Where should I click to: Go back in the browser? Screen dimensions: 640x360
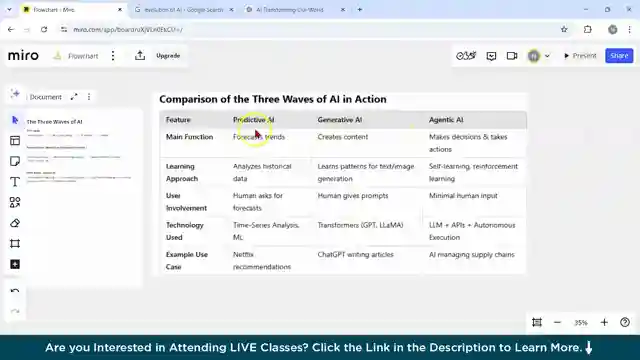pyautogui.click(x=11, y=29)
